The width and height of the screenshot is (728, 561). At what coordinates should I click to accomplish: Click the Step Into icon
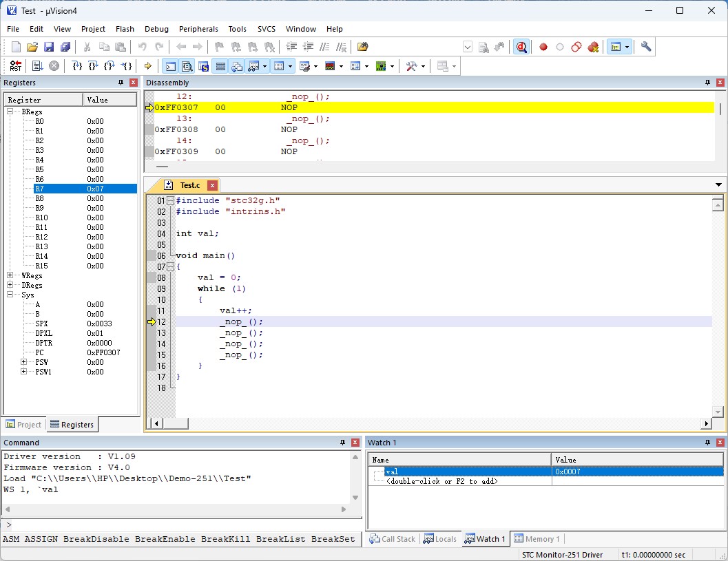pos(77,66)
